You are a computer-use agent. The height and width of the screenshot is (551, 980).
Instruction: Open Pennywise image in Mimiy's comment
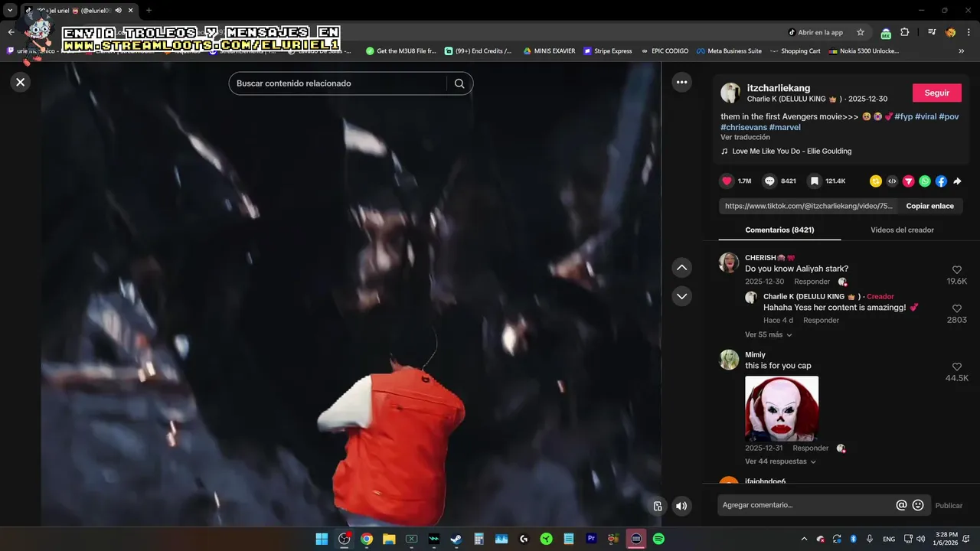782,408
